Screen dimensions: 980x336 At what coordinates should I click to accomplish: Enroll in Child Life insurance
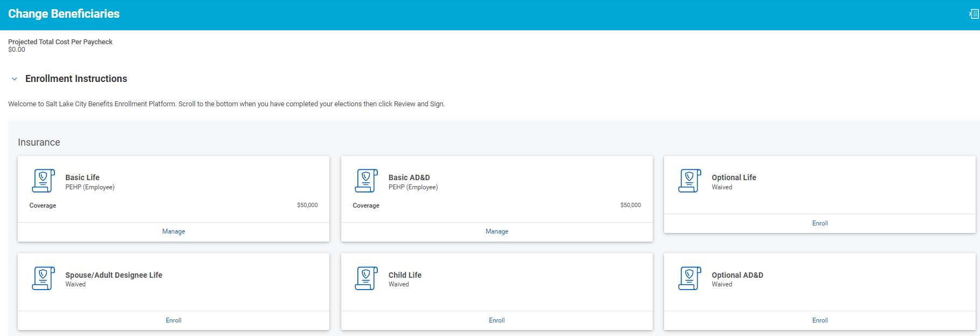click(496, 320)
